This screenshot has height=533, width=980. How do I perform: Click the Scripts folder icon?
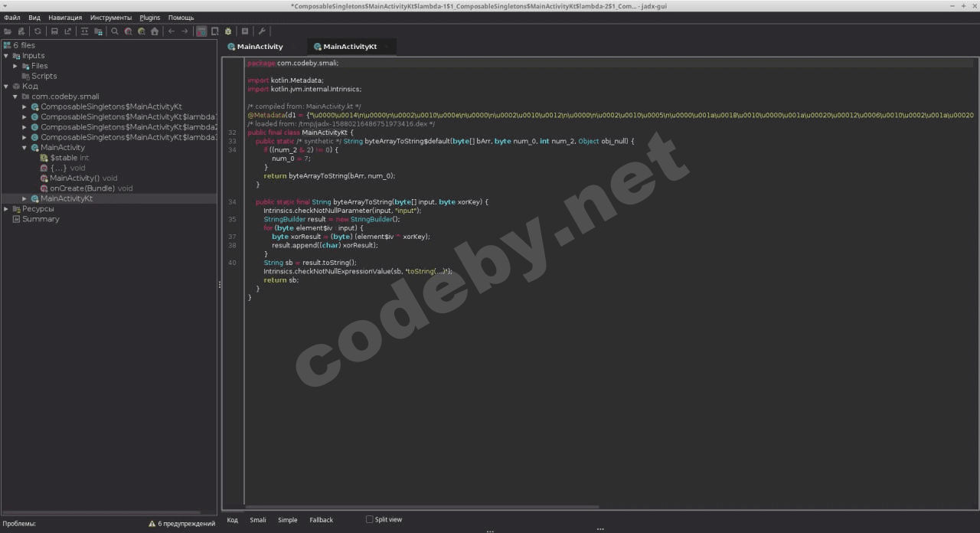[x=25, y=76]
